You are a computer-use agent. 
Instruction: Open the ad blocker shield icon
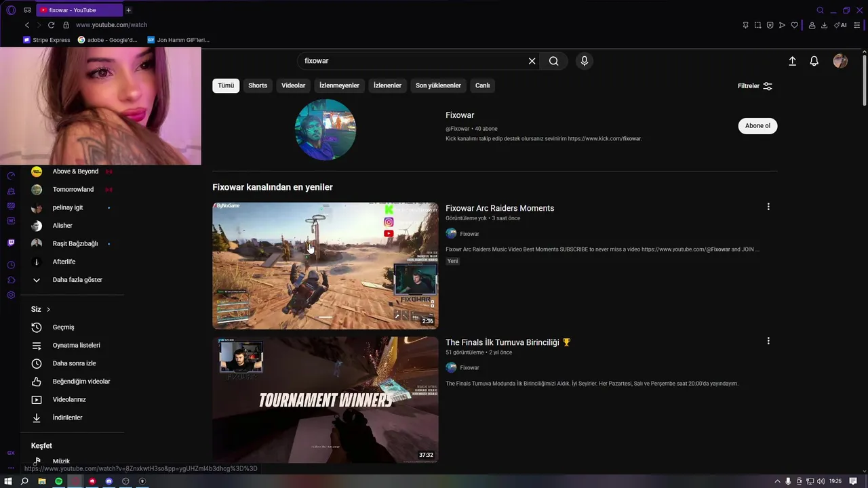770,25
